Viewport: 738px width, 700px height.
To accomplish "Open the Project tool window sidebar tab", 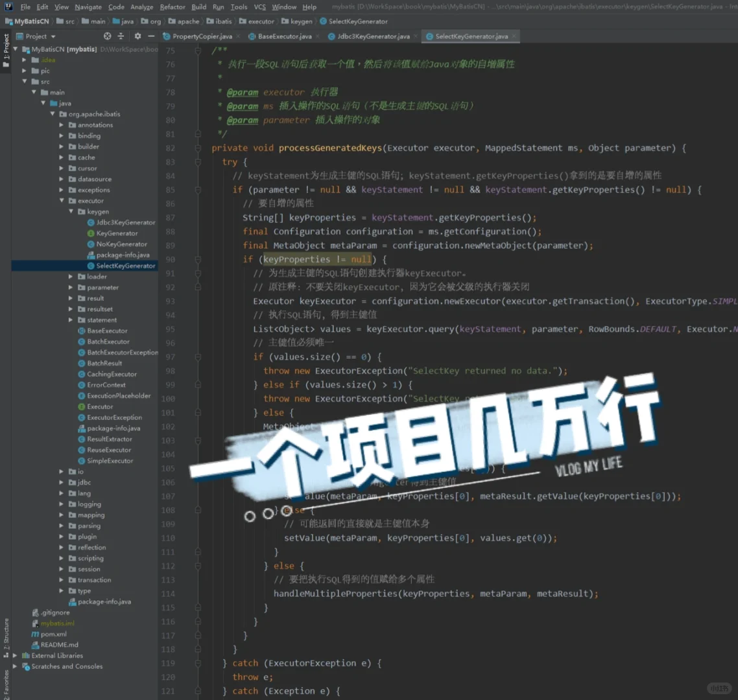I will tap(6, 49).
